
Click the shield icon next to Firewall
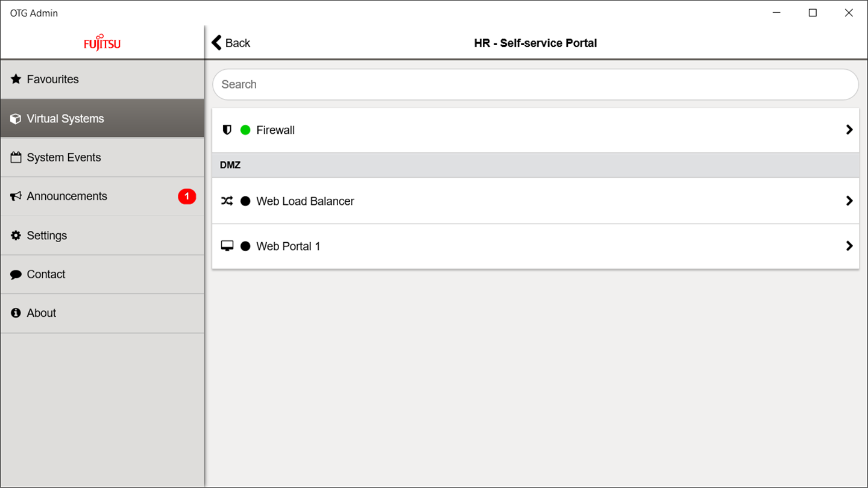(227, 130)
